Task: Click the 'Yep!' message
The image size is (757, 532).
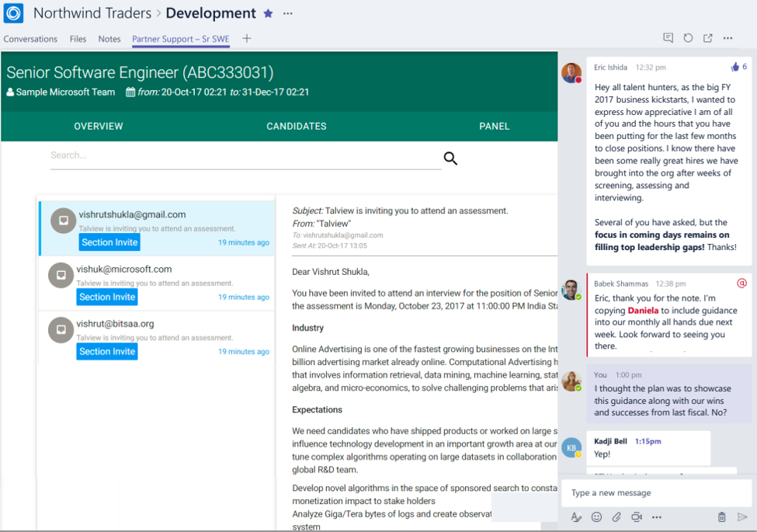Action: tap(602, 454)
